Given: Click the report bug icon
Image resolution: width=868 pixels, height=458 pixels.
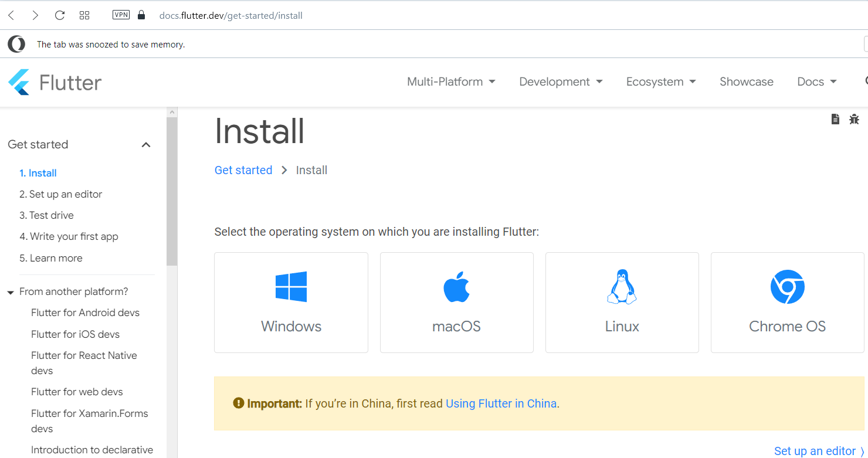Looking at the screenshot, I should pos(854,119).
